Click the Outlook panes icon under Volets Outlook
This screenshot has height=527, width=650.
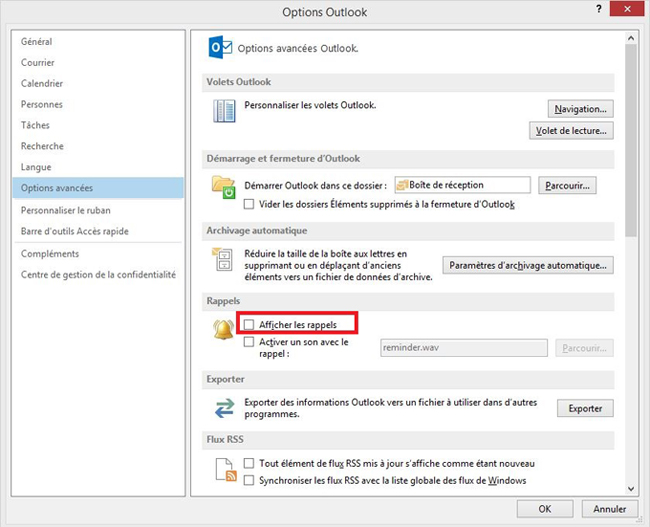tap(224, 111)
